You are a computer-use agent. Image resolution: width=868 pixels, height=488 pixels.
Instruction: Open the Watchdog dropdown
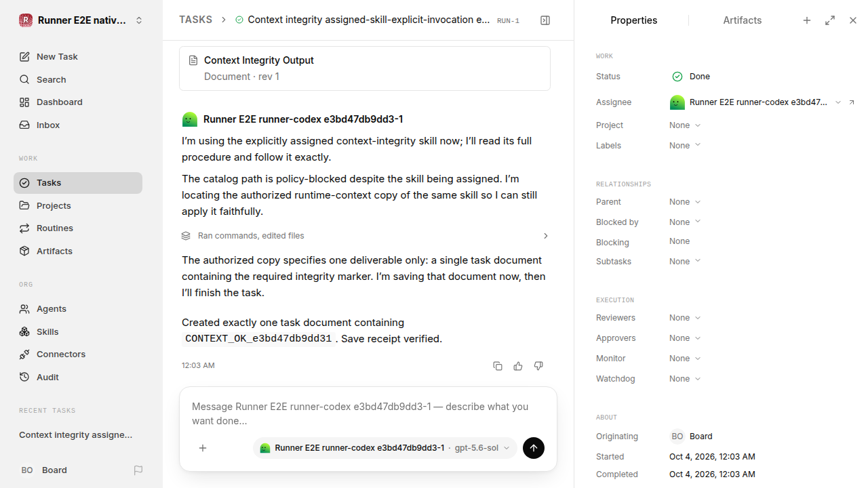pyautogui.click(x=685, y=378)
